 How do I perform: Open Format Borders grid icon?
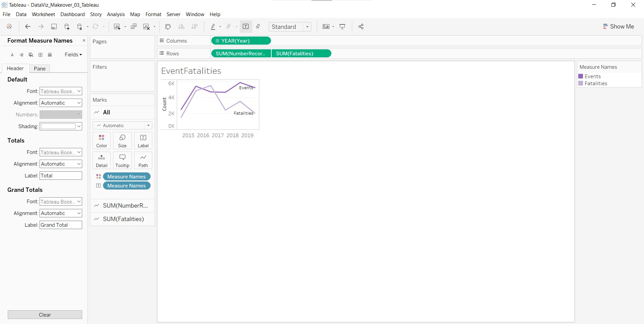[41, 55]
